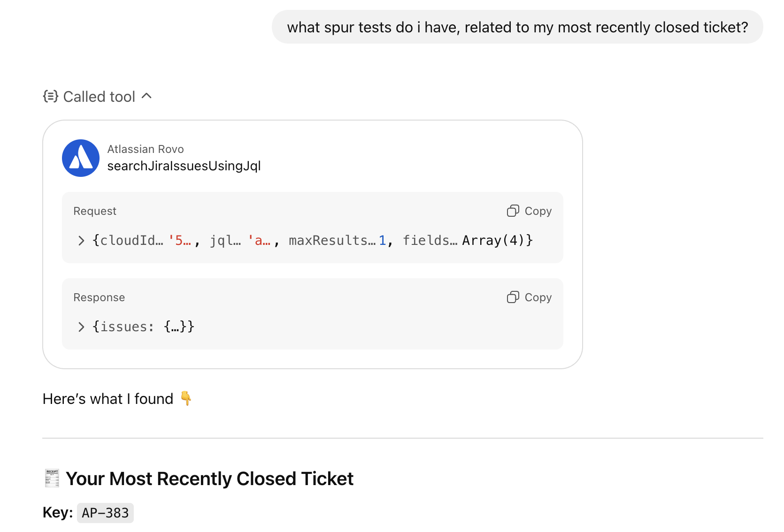Viewport: 784px width, 532px height.
Task: Click the chevron arrow before the Request JSON
Action: tap(81, 240)
